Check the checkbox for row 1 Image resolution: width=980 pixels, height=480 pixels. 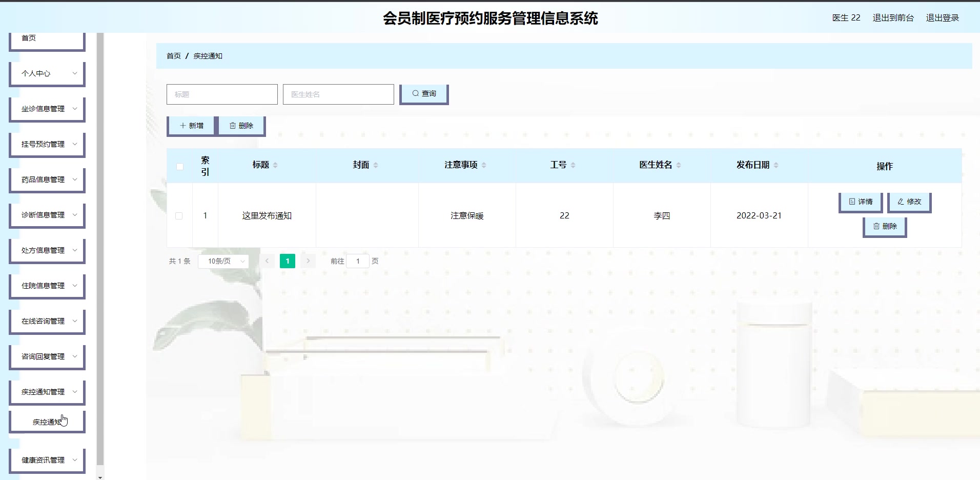179,216
